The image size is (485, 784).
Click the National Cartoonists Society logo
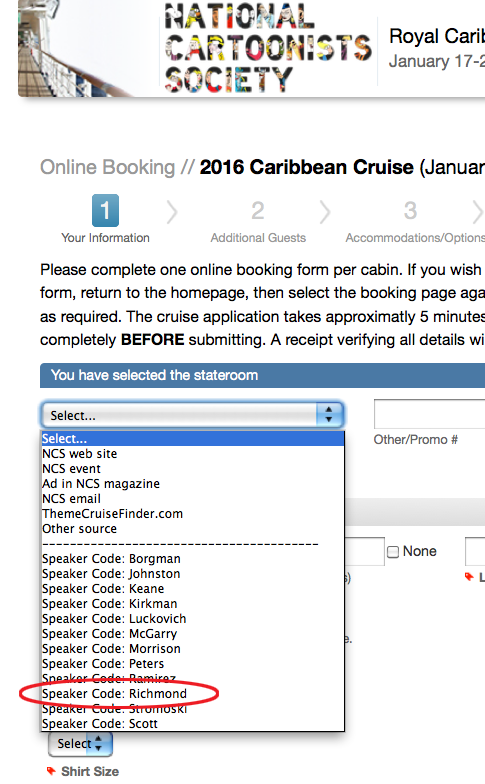point(268,48)
